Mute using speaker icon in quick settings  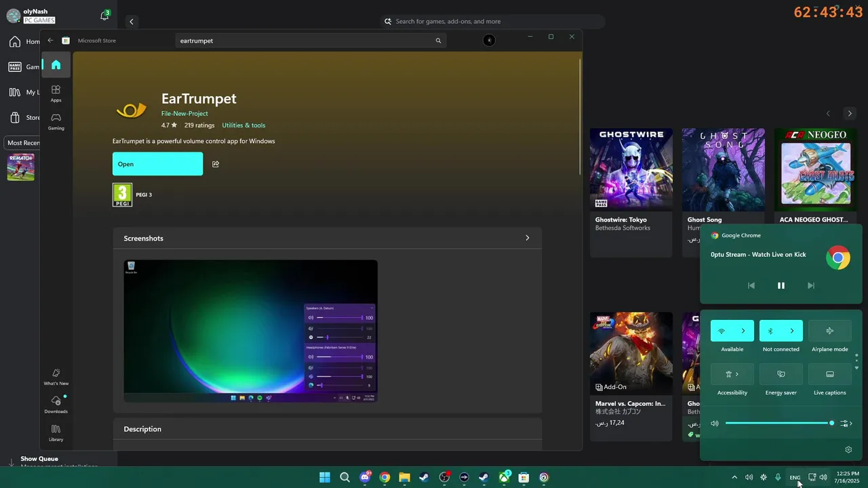(x=715, y=424)
